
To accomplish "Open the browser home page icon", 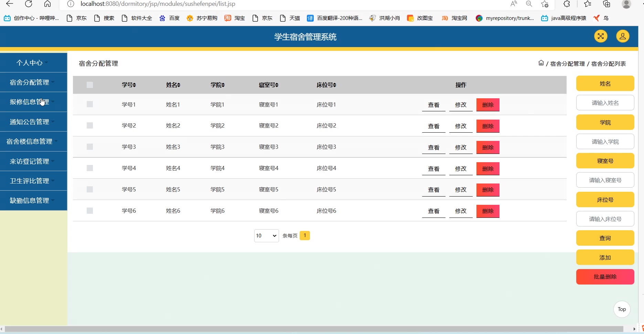I will (x=47, y=4).
